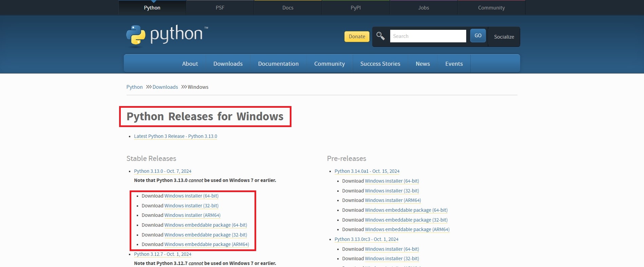644x267 pixels.
Task: Download 3.13.0 Windows installer (ARM64)
Action: click(x=192, y=215)
